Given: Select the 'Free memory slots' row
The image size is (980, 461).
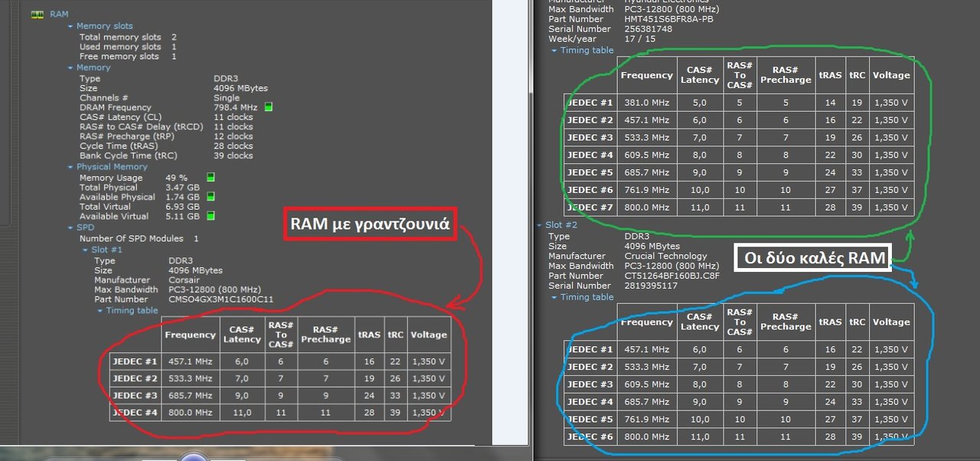Looking at the screenshot, I should 128,57.
